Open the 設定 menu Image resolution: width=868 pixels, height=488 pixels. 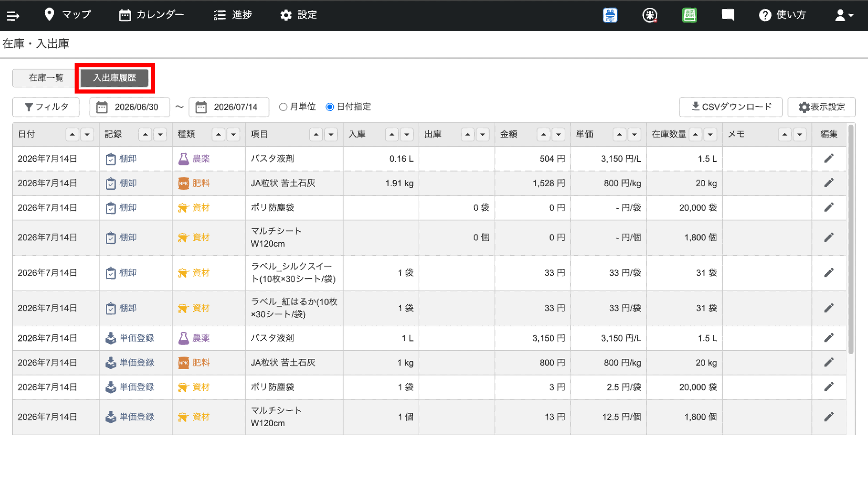(298, 15)
